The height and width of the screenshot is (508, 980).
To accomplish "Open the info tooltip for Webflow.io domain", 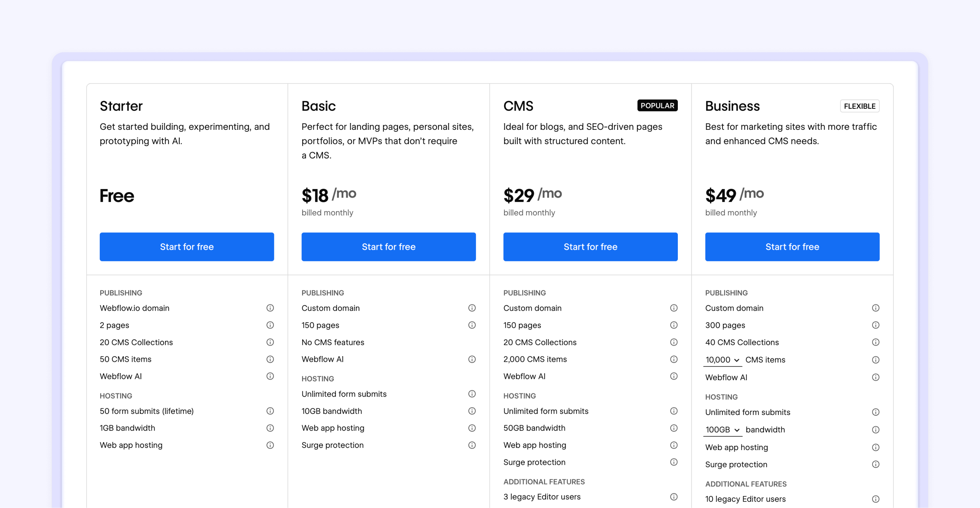I will pyautogui.click(x=270, y=308).
